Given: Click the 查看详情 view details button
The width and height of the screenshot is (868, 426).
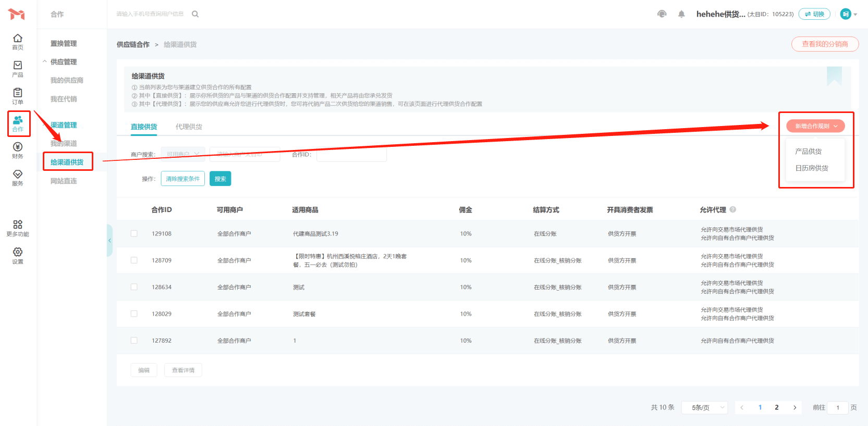Looking at the screenshot, I should 183,370.
